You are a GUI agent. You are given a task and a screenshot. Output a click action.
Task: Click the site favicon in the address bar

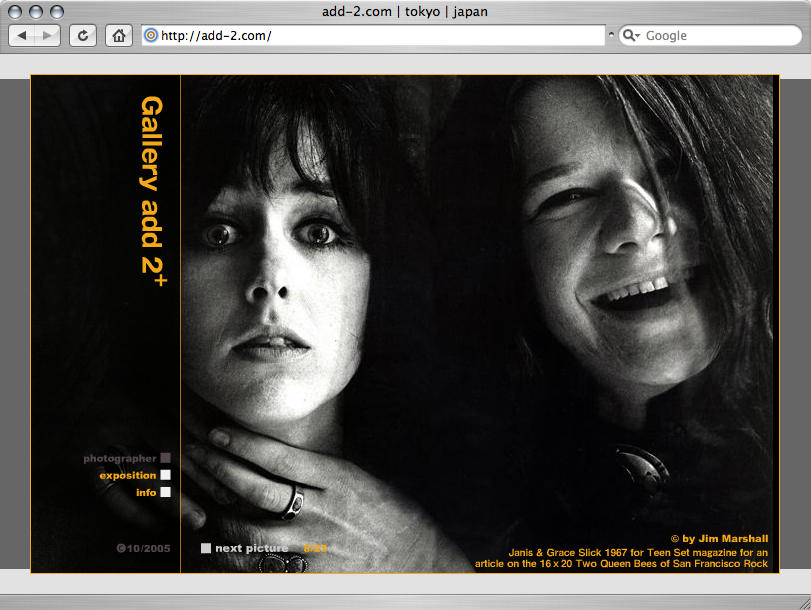point(151,35)
